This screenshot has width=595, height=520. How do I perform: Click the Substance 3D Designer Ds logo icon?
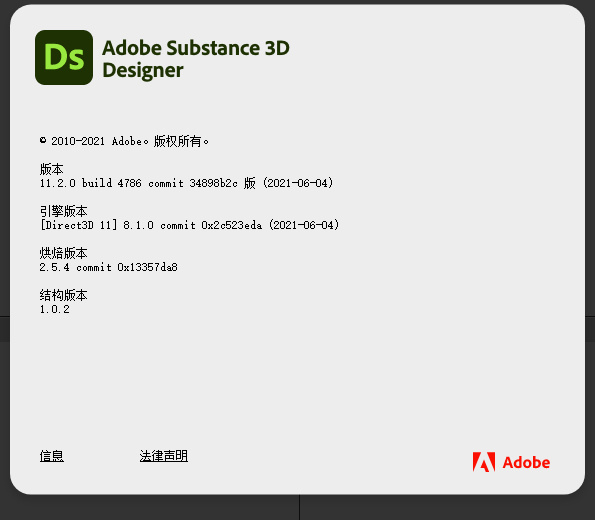point(64,57)
